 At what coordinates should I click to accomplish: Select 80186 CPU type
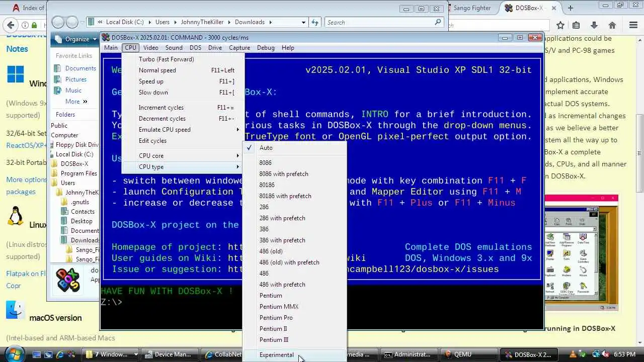295,185
